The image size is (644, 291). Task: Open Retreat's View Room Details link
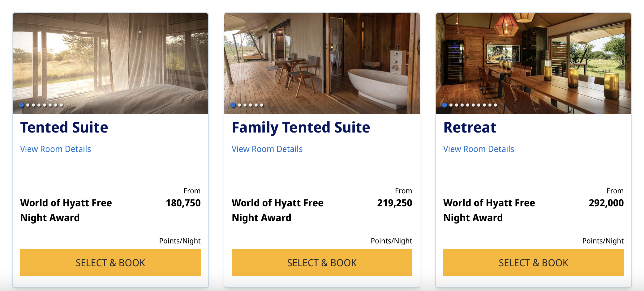pyautogui.click(x=479, y=149)
